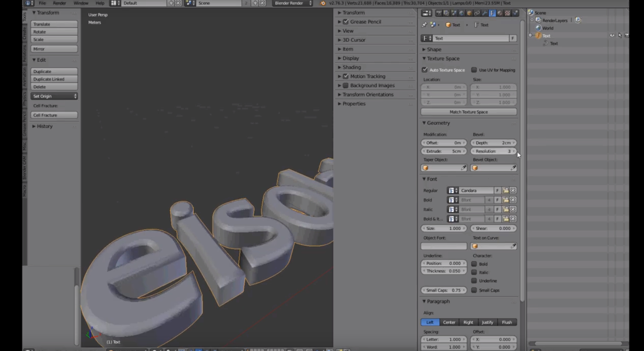The height and width of the screenshot is (351, 644).
Task: Enable the Underline character checkbox
Action: pyautogui.click(x=474, y=281)
